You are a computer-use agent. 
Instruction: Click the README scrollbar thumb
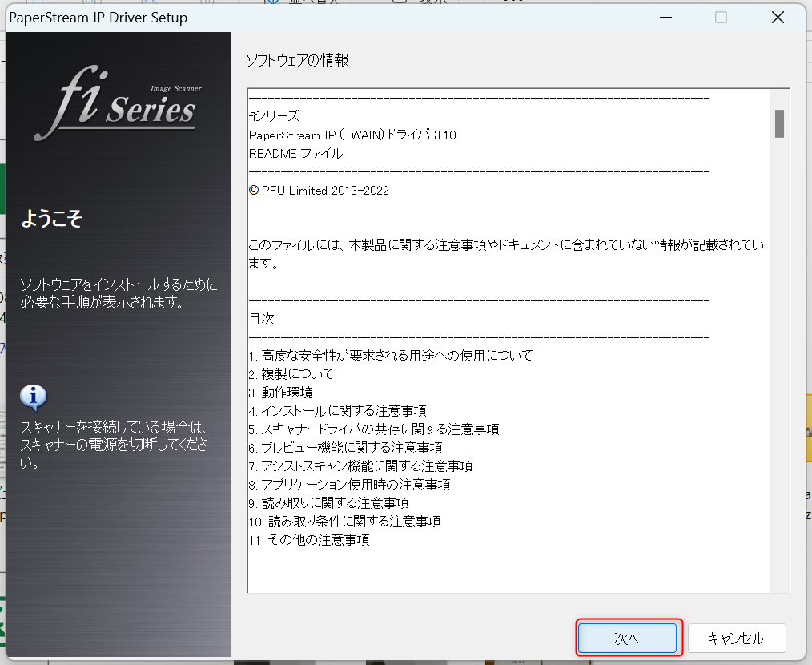click(779, 123)
